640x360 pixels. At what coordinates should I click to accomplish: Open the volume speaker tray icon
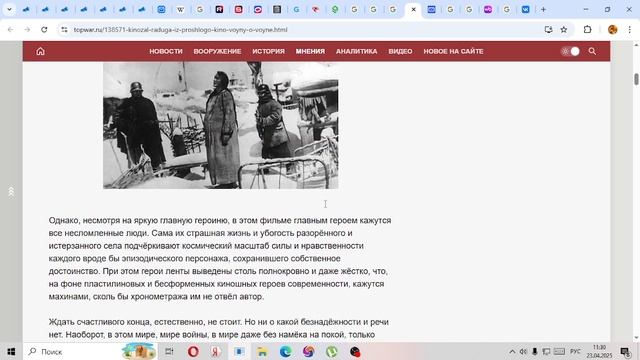tap(523, 351)
